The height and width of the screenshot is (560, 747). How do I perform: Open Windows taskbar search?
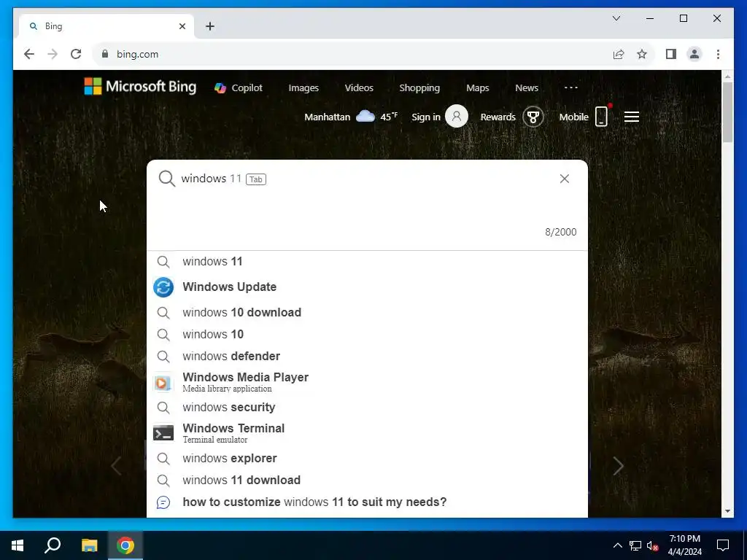click(53, 545)
